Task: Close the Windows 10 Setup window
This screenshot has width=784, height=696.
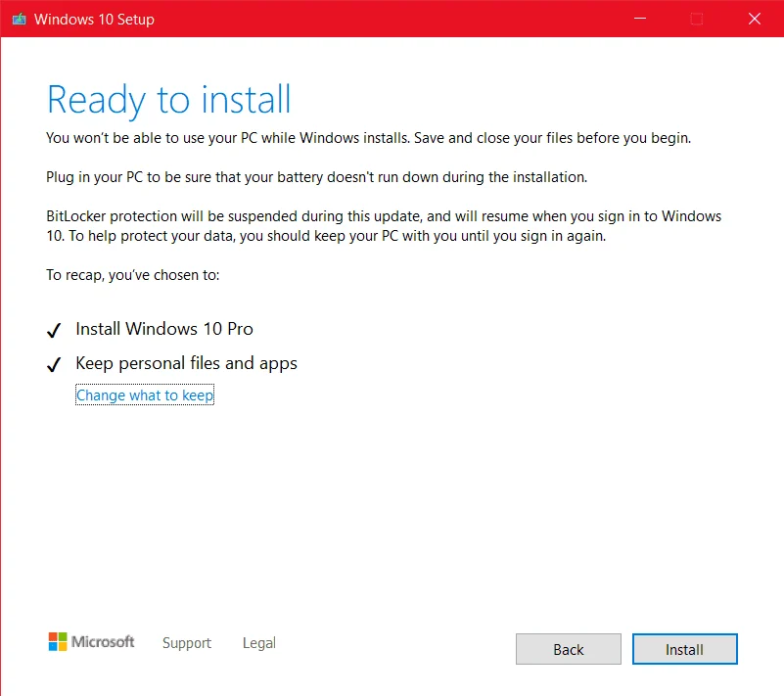Action: (755, 19)
